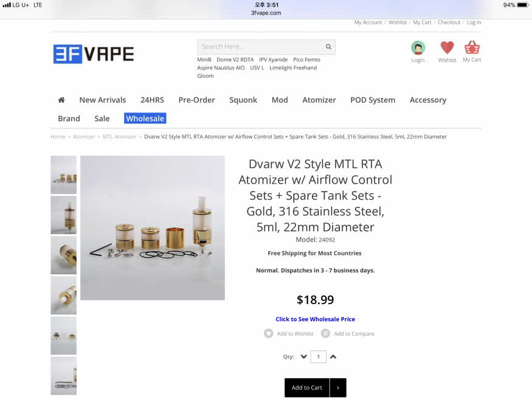Click the Search Here input field
Image resolution: width=532 pixels, height=399 pixels.
(260, 47)
